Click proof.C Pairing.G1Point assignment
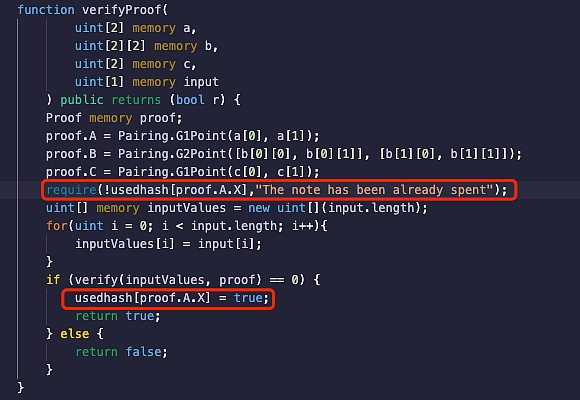Screen dimensions: 580x400 pyautogui.click(x=183, y=172)
